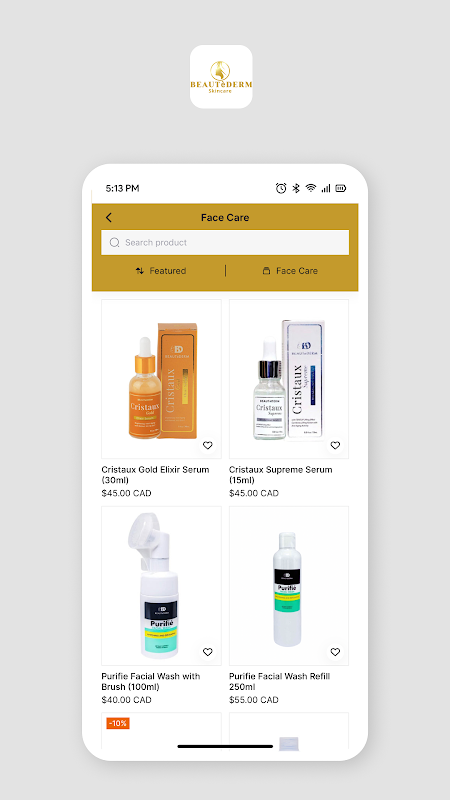Open Cristaux Supreme Serum (15ml) title link

click(281, 475)
